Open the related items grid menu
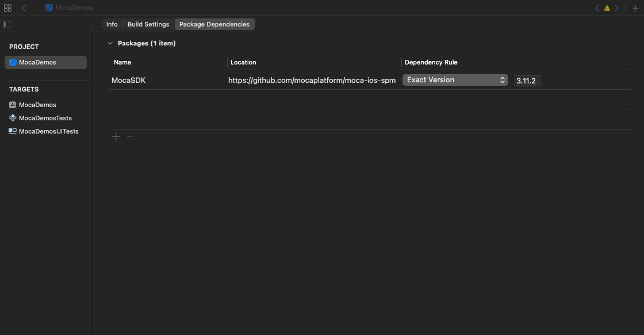644x335 pixels. 7,8
